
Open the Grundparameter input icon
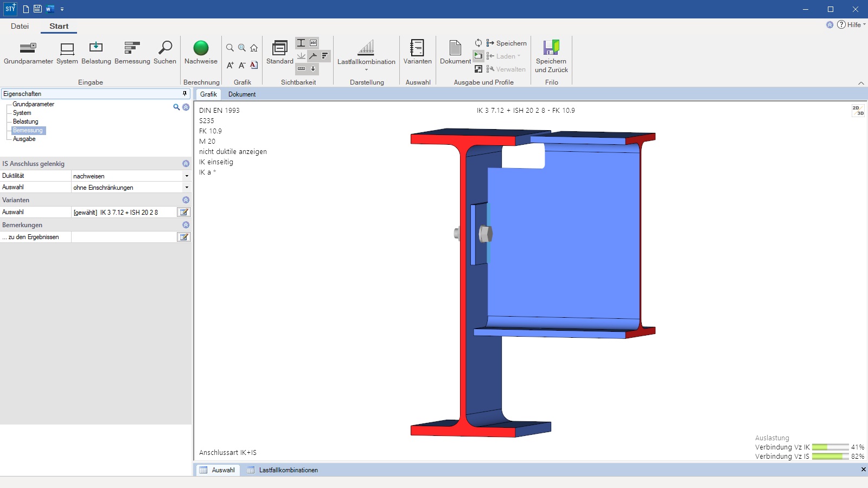coord(28,48)
